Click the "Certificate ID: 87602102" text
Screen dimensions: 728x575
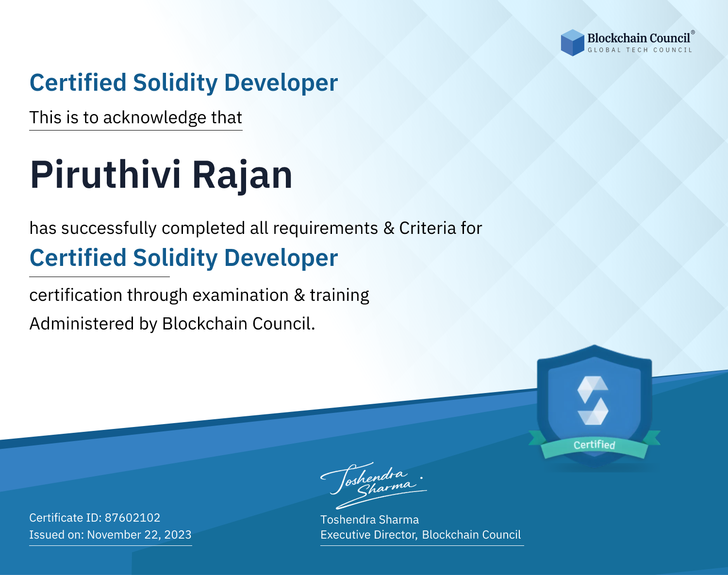(x=95, y=518)
